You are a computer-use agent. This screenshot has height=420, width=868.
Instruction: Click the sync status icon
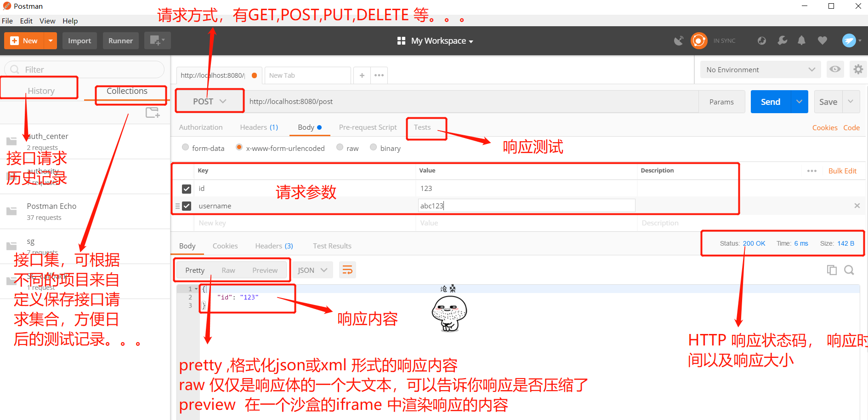pyautogui.click(x=699, y=40)
